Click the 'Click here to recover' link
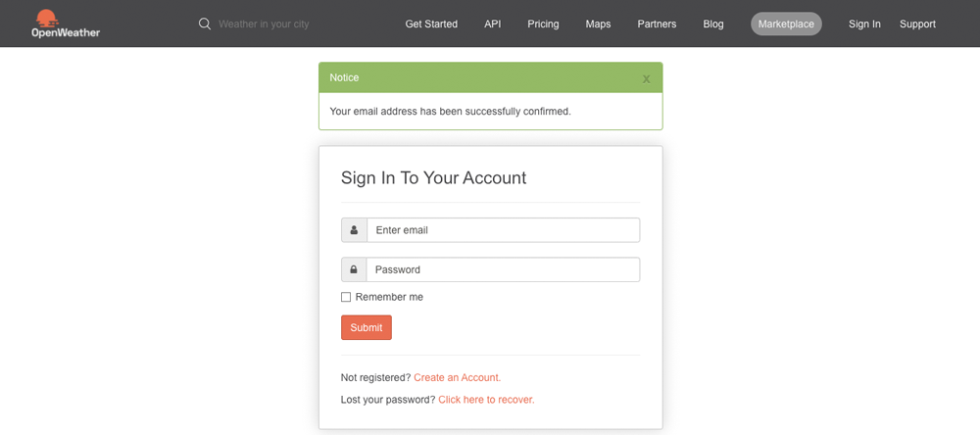980x435 pixels. [486, 400]
